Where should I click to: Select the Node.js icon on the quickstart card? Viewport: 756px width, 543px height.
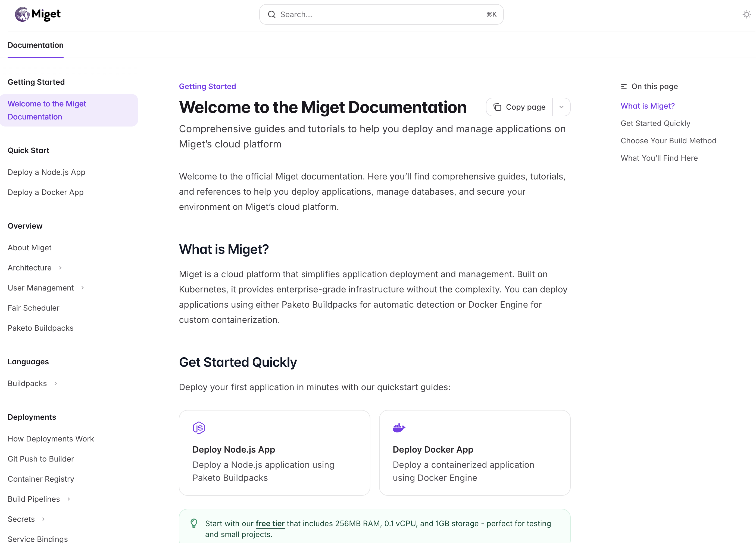(199, 428)
